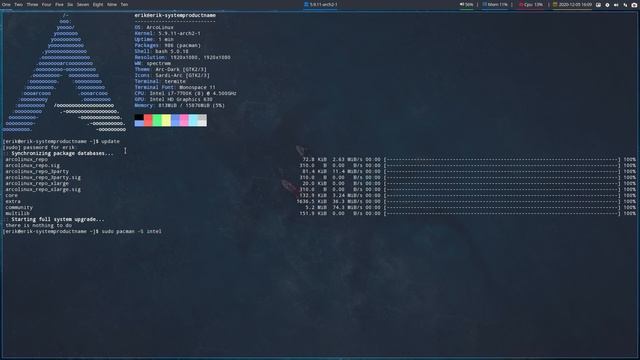Click the 'arcolinux_repo_3party.sig' line
Viewport: 640px width, 360px height.
click(x=43, y=178)
